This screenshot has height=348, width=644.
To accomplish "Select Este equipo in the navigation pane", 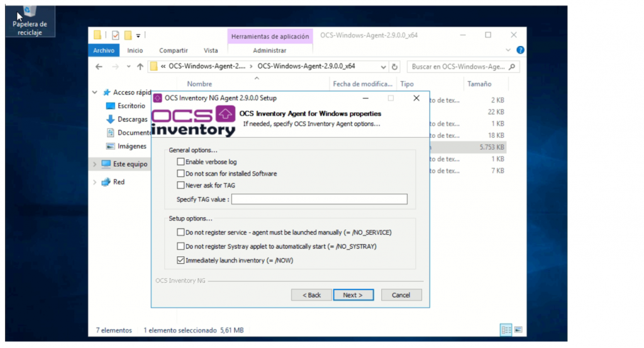I will tap(125, 164).
